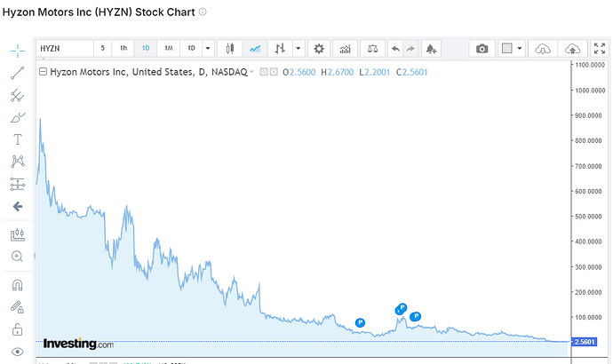
Task: Select the XABCD pattern tool
Action: click(17, 162)
